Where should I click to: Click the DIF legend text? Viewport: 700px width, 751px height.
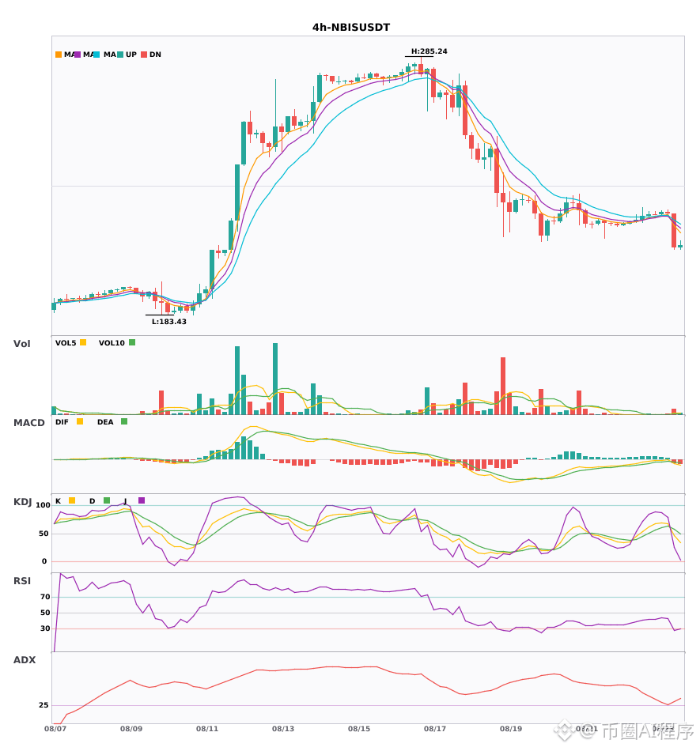[x=62, y=422]
